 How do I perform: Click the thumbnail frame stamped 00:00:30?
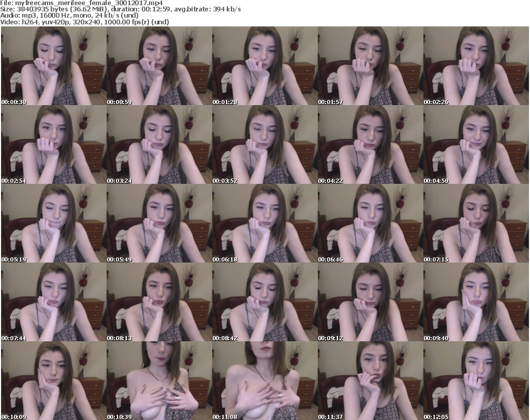[54, 66]
